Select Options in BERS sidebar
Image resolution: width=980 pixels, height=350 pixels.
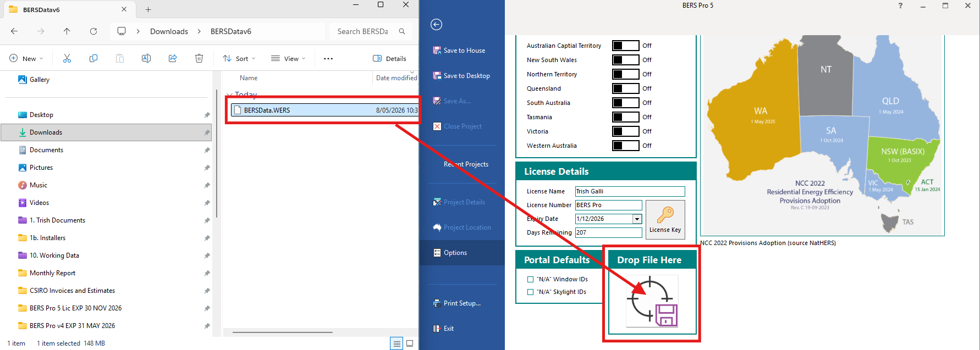pyautogui.click(x=462, y=253)
